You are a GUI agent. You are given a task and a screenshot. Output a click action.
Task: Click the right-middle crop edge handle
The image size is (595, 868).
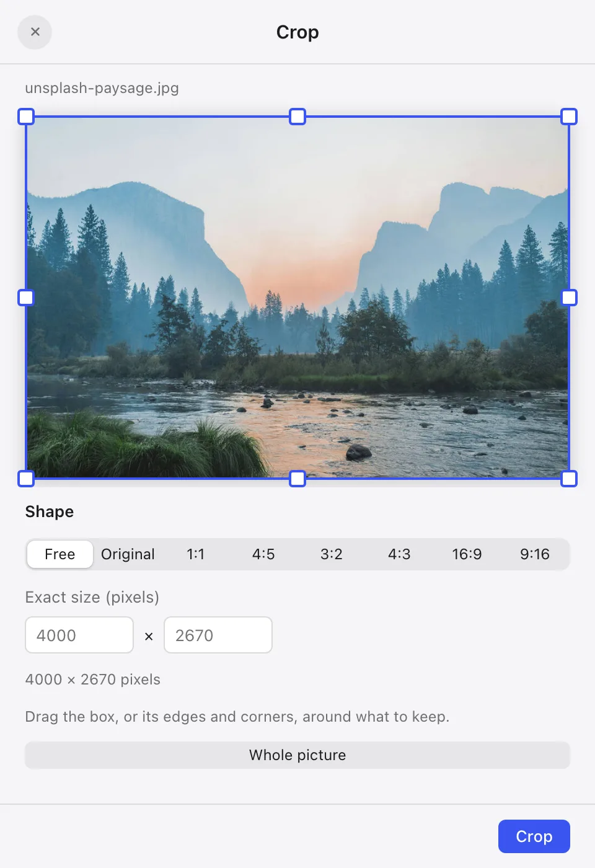[569, 298]
